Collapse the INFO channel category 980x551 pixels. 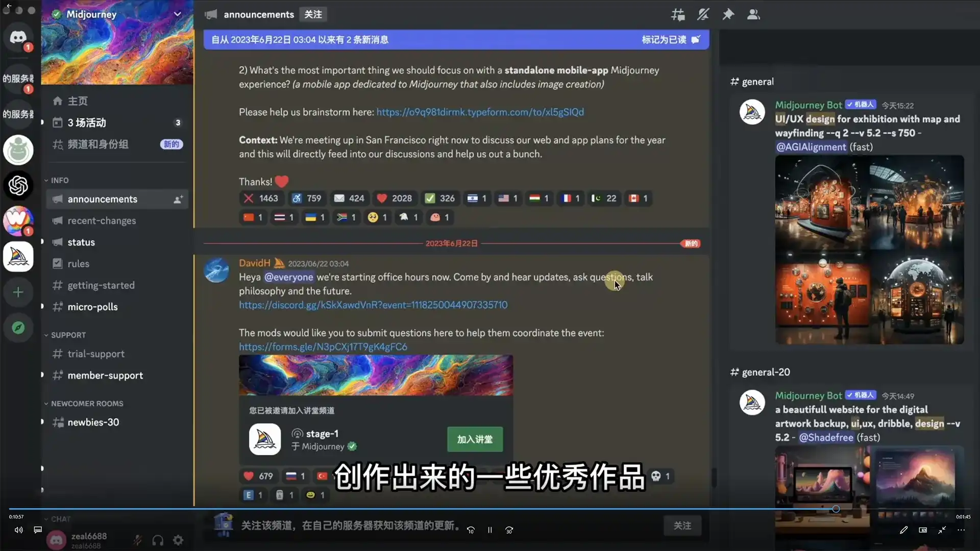point(59,180)
